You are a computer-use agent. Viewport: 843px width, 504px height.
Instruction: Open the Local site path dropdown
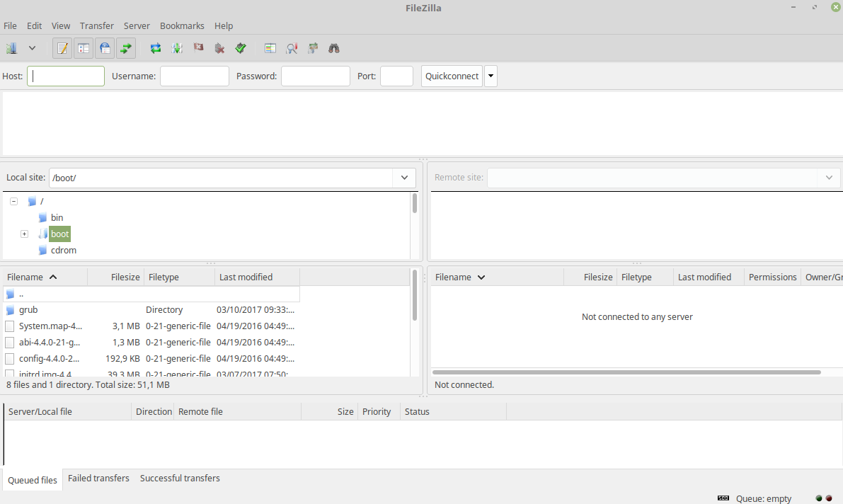pos(404,178)
